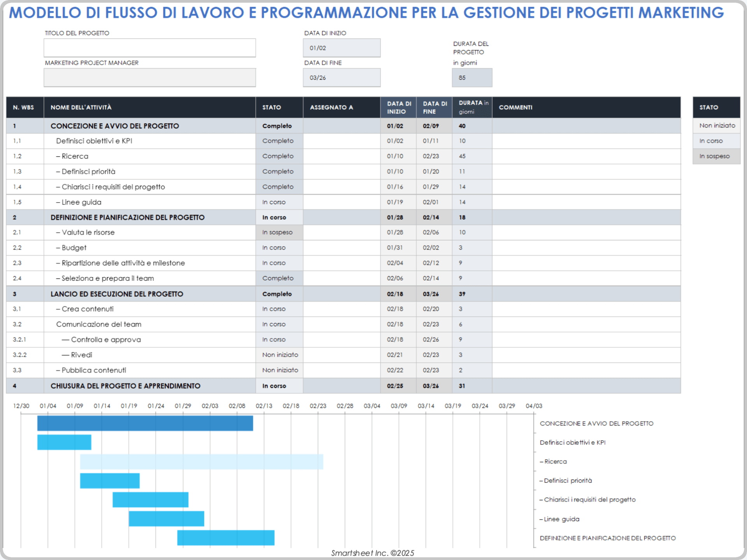Click Gantt bar for Definizione e pianificazione
The height and width of the screenshot is (560, 747).
coord(226,538)
